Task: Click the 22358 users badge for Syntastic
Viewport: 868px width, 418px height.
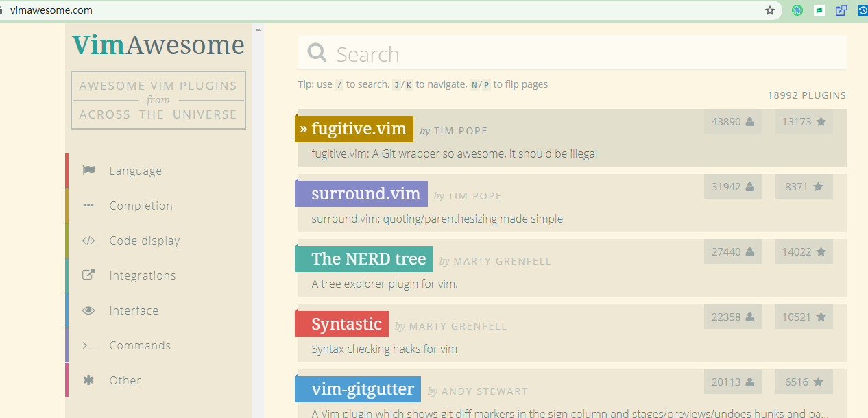Action: tap(733, 317)
